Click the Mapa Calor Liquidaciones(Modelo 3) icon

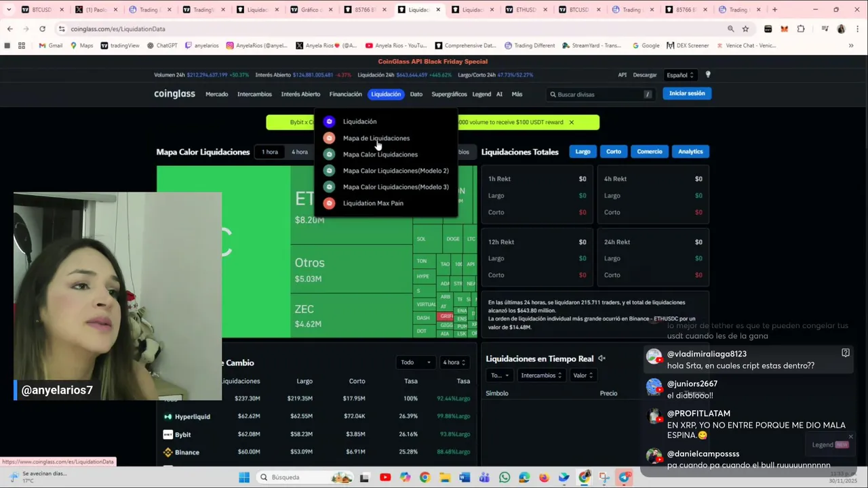click(329, 186)
